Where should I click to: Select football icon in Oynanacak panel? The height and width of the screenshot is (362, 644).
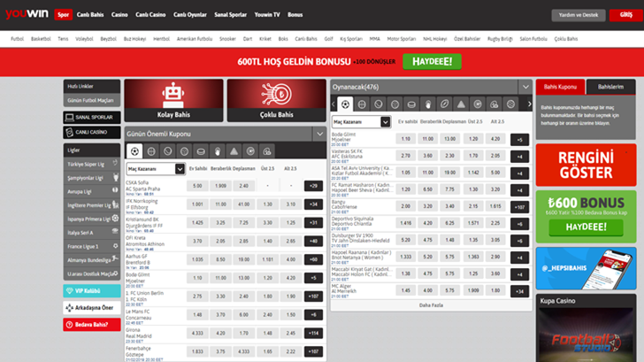(345, 104)
